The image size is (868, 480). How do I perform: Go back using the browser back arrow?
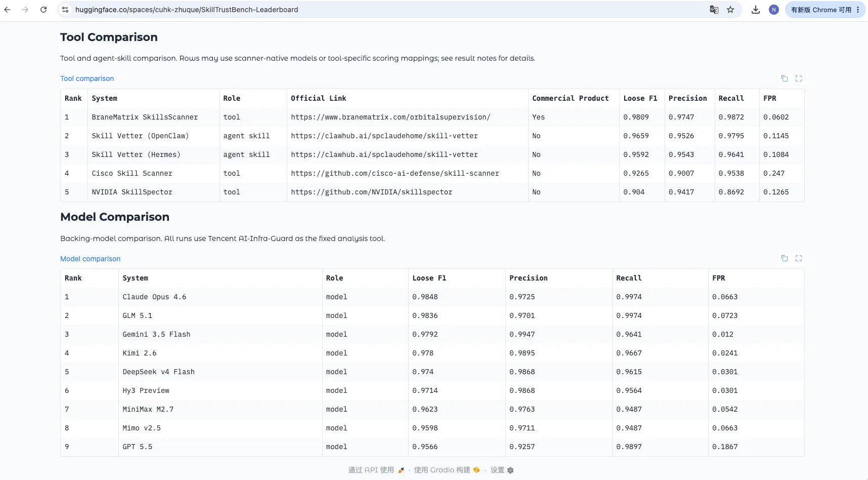click(7, 10)
